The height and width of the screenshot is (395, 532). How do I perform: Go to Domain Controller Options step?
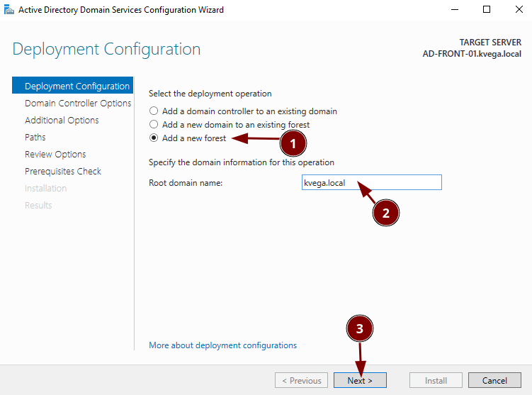[77, 104]
